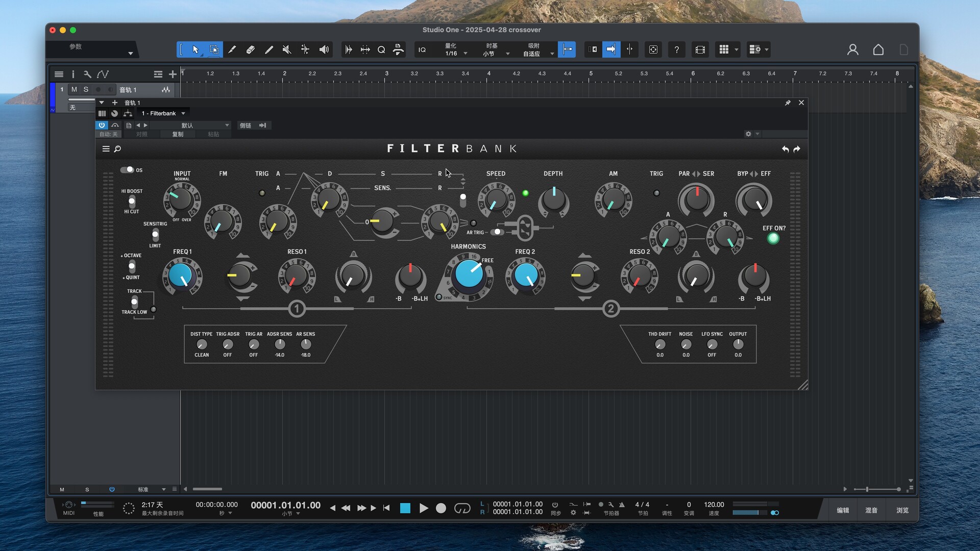Switch to the 编辑 Edit view

click(x=843, y=510)
